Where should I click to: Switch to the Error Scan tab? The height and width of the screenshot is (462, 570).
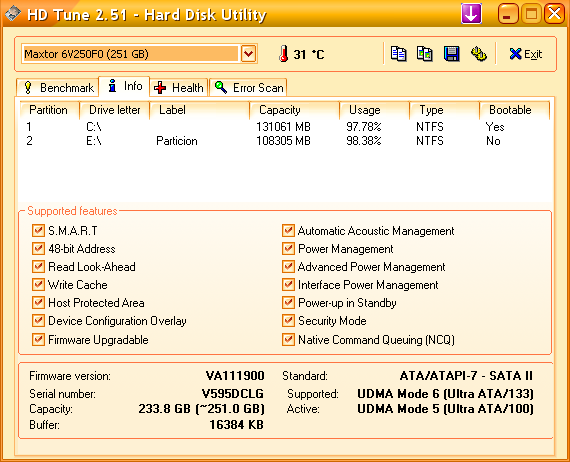point(248,88)
